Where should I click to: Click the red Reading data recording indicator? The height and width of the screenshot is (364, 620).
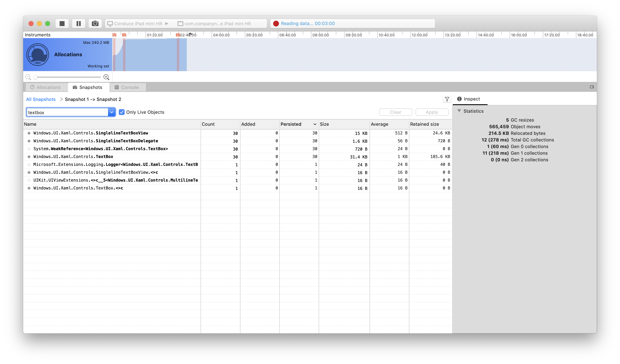click(276, 23)
